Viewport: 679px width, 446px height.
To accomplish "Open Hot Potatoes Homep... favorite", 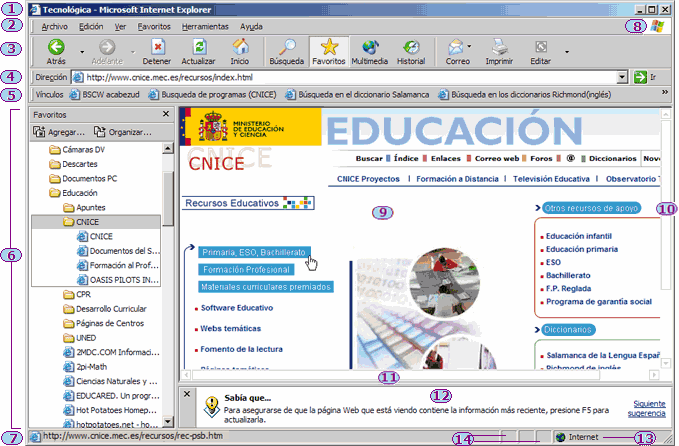I will click(110, 410).
